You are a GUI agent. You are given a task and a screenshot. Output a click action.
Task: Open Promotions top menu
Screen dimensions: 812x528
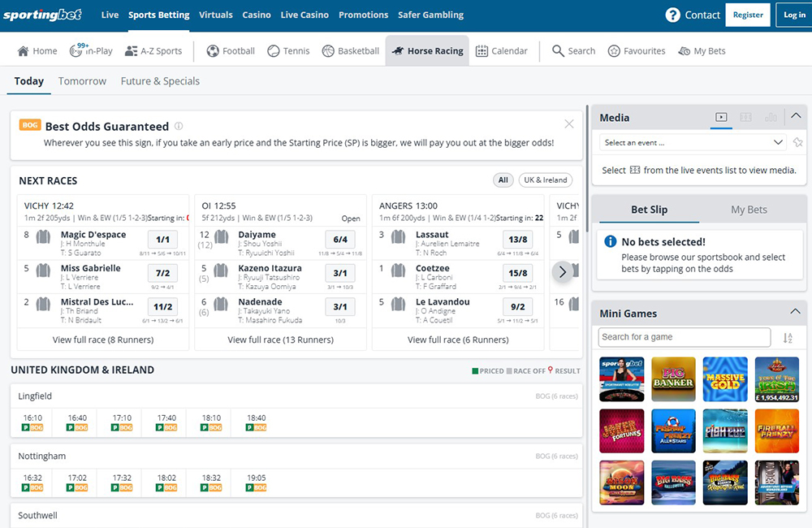point(364,15)
